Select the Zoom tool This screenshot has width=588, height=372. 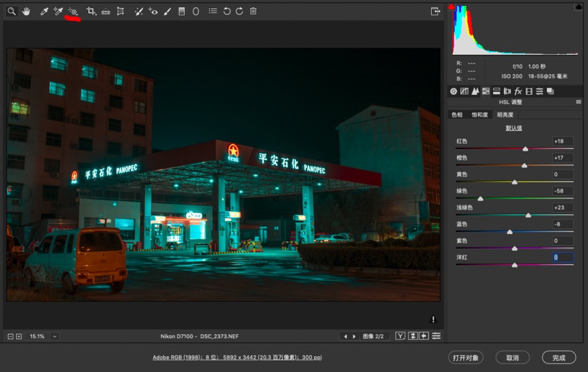(x=12, y=11)
